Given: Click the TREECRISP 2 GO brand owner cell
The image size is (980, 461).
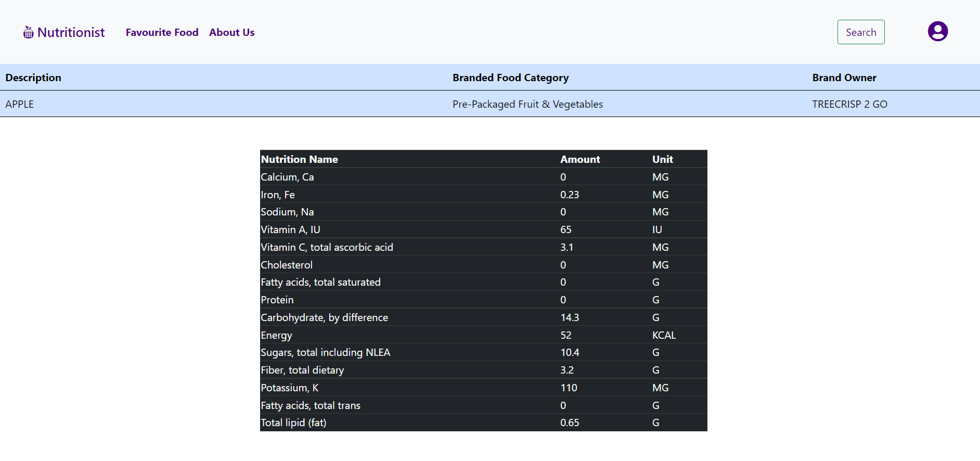Looking at the screenshot, I should coord(849,104).
